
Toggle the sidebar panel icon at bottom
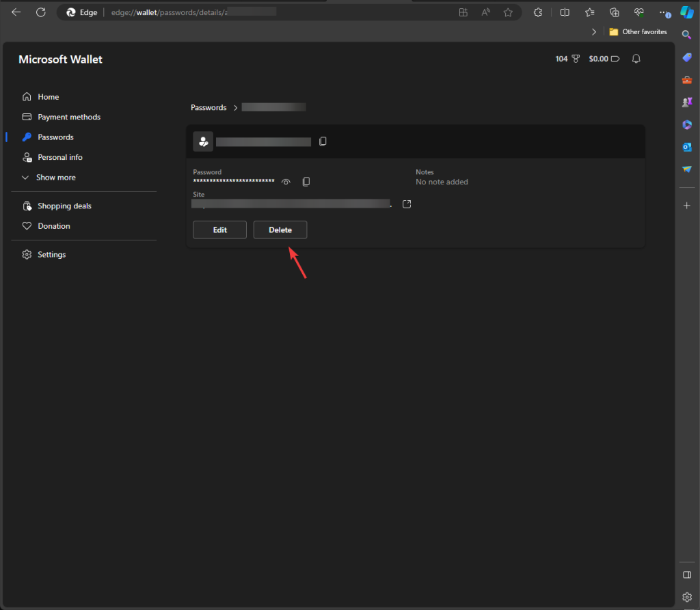tap(686, 574)
